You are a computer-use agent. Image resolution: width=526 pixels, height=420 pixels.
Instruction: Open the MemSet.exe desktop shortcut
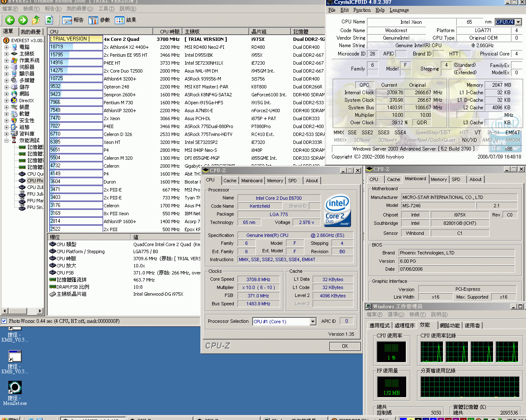15,393
